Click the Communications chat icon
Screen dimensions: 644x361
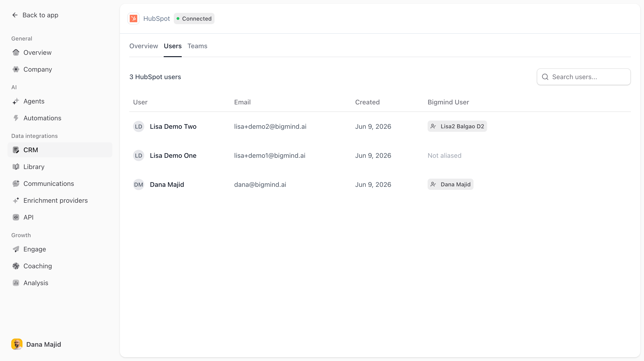pos(16,184)
